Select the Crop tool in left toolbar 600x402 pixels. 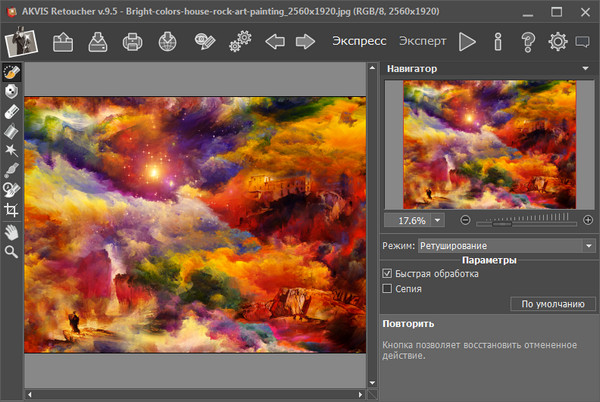(12, 210)
